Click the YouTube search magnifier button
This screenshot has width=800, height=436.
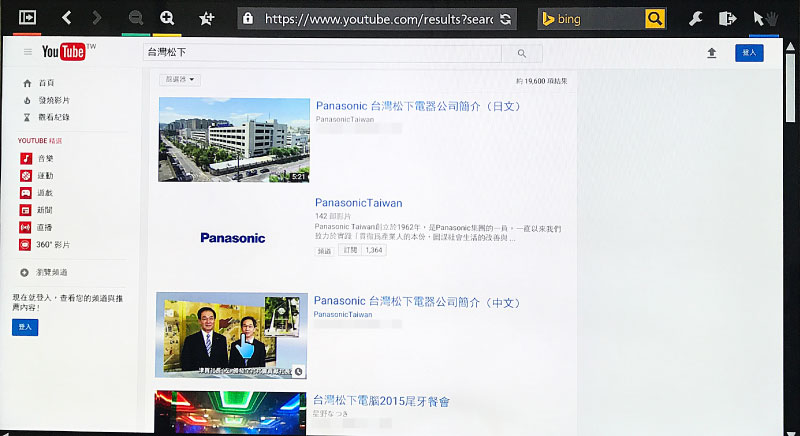coord(521,53)
